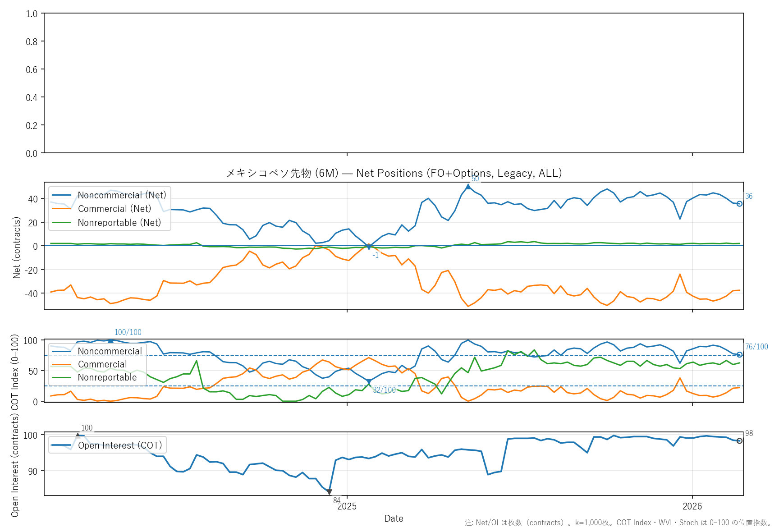Toggle the Commercial (Net) legend entry
779x532 pixels.
pos(114,209)
